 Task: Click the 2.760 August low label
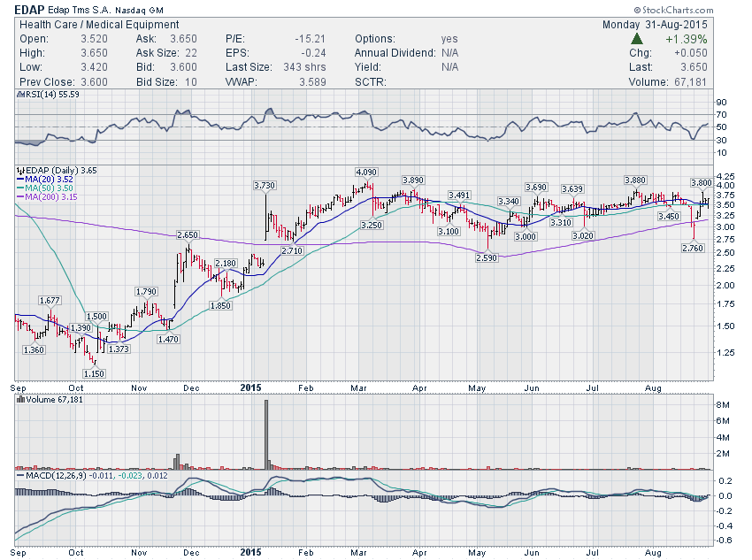[x=693, y=248]
